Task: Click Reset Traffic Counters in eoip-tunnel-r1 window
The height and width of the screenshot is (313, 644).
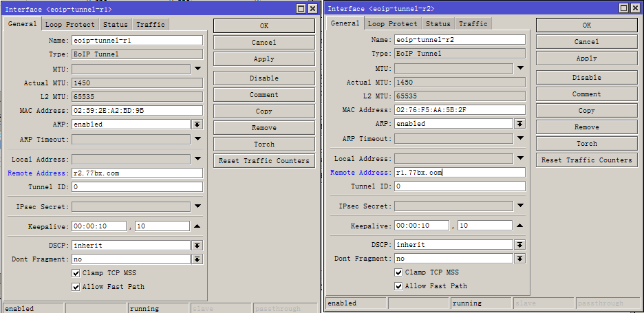Action: (x=264, y=161)
